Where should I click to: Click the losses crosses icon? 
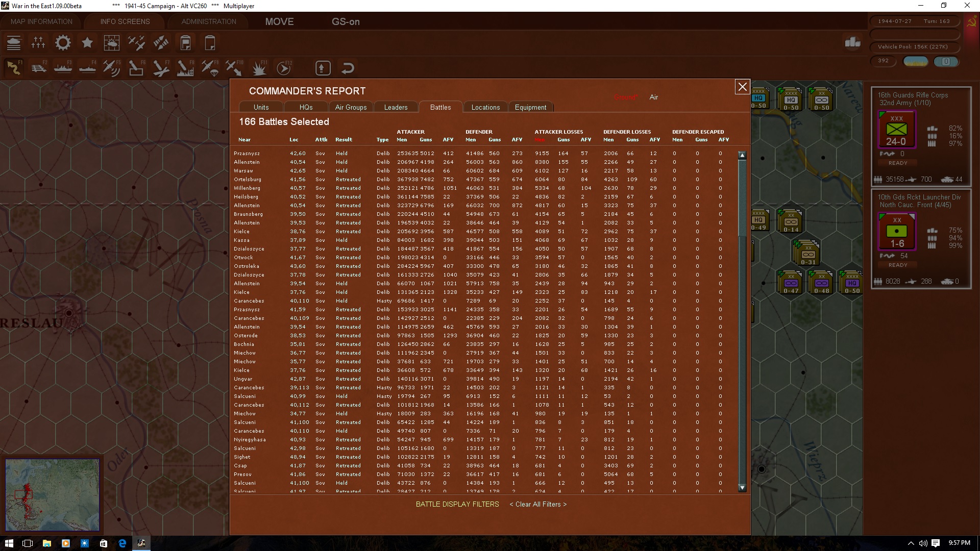pos(38,43)
